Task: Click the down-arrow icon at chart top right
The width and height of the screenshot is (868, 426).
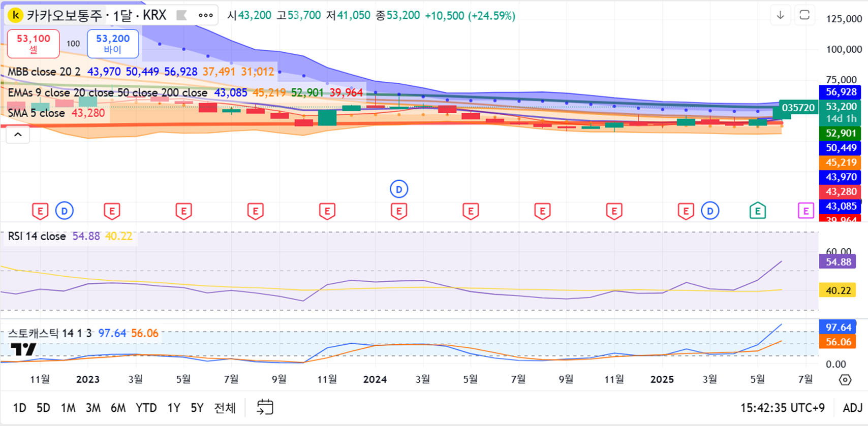Action: coord(780,15)
